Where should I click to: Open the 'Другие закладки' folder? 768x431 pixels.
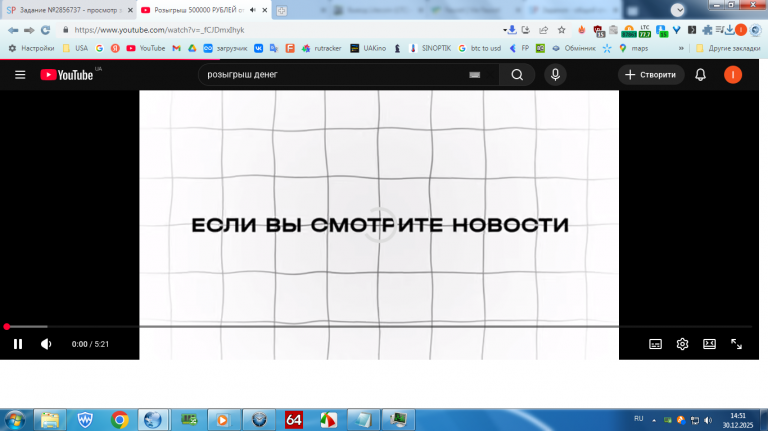[x=728, y=48]
